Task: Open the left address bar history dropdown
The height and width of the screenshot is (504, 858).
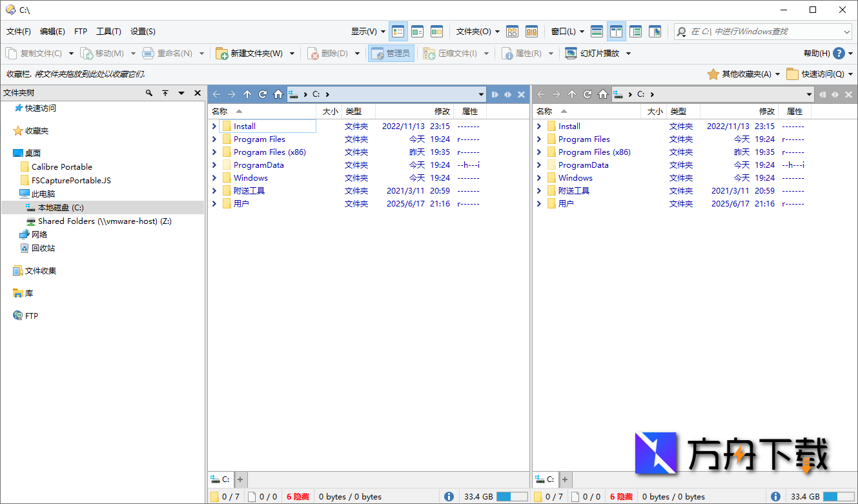Action: (x=481, y=94)
